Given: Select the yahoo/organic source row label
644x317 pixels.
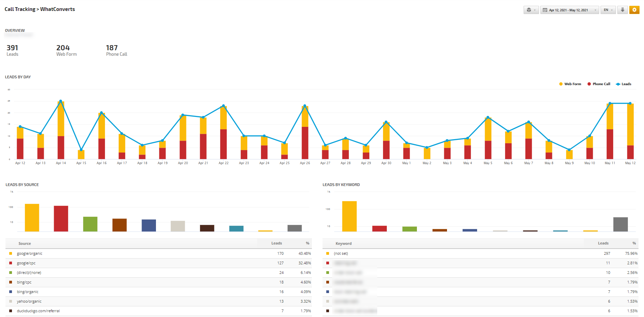Looking at the screenshot, I should [x=29, y=301].
